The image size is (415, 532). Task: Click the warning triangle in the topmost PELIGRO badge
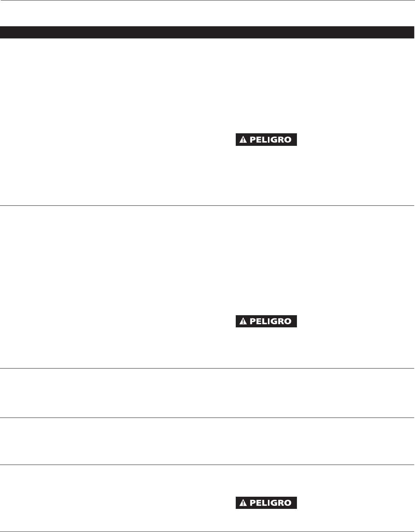(x=244, y=140)
